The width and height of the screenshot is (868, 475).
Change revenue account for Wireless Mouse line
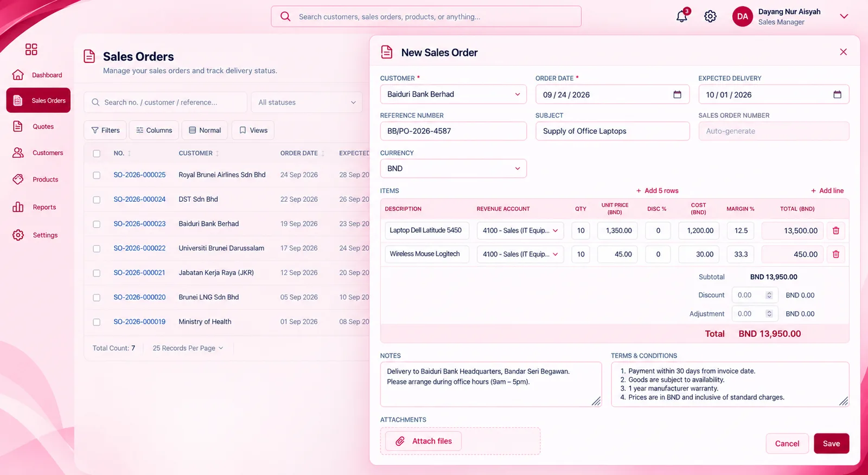tap(520, 254)
